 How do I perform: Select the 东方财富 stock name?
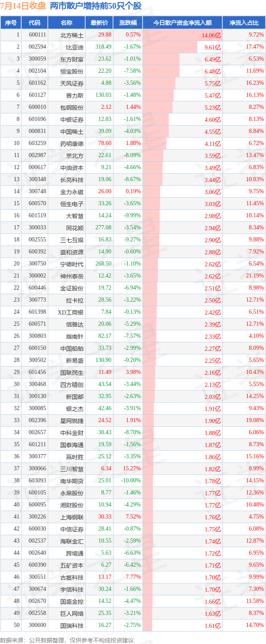click(x=72, y=59)
